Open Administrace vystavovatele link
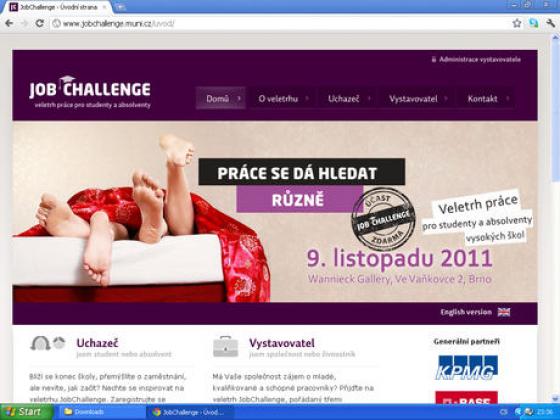 click(x=480, y=59)
